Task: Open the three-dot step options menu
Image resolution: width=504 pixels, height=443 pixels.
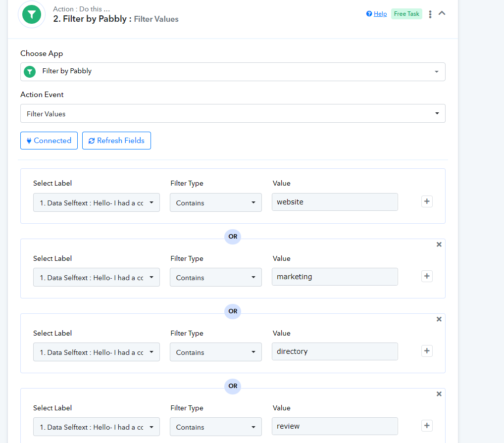Action: (430, 14)
